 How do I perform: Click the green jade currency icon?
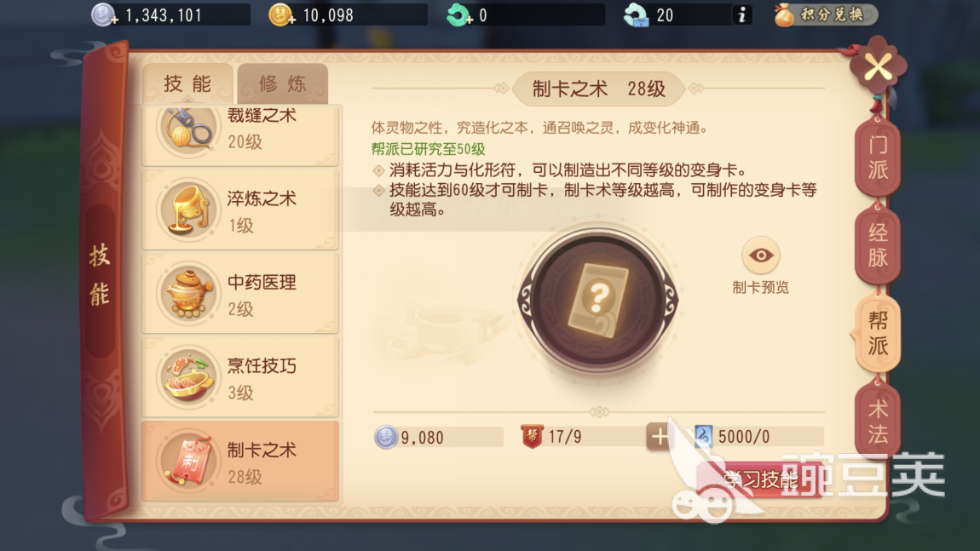tap(458, 15)
